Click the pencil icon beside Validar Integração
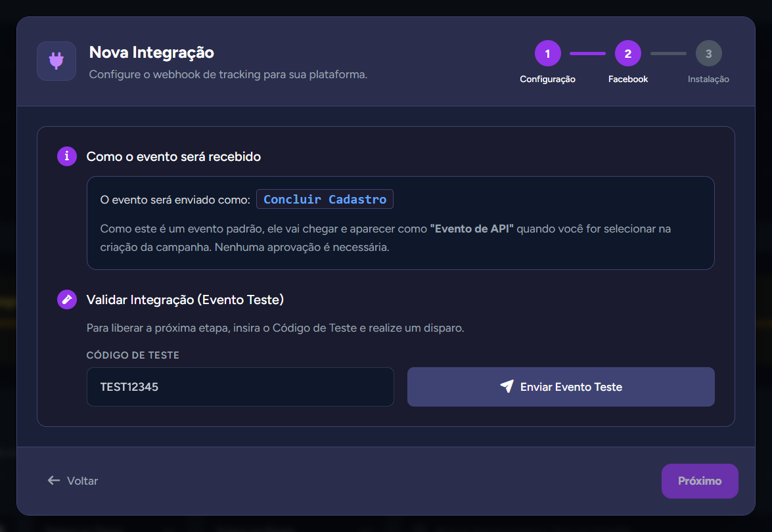772x532 pixels. click(67, 299)
